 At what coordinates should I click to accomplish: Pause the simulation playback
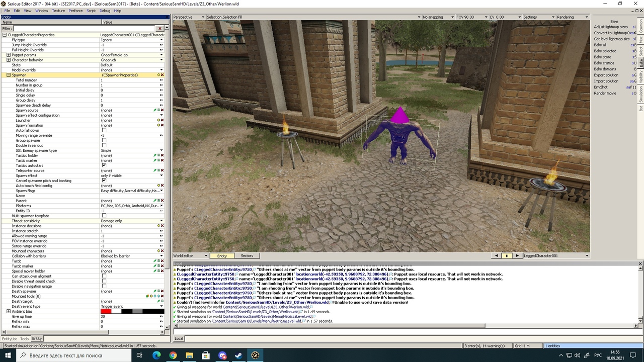pyautogui.click(x=507, y=256)
